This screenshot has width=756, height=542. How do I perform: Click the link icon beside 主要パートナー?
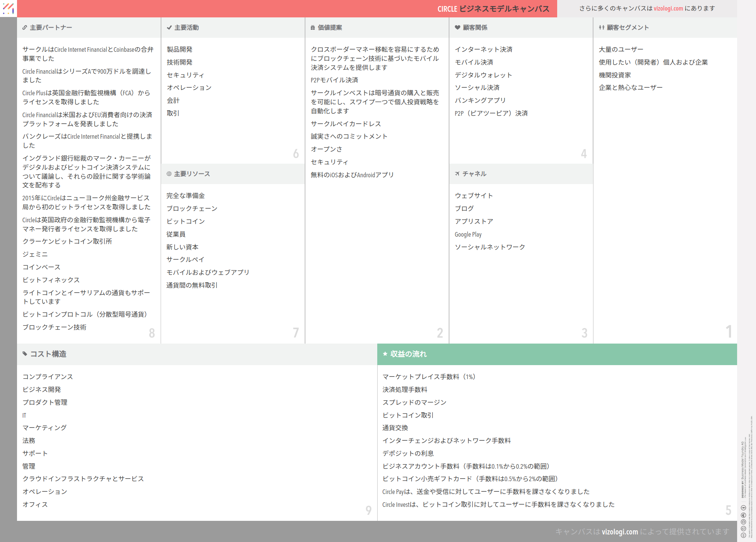point(25,28)
